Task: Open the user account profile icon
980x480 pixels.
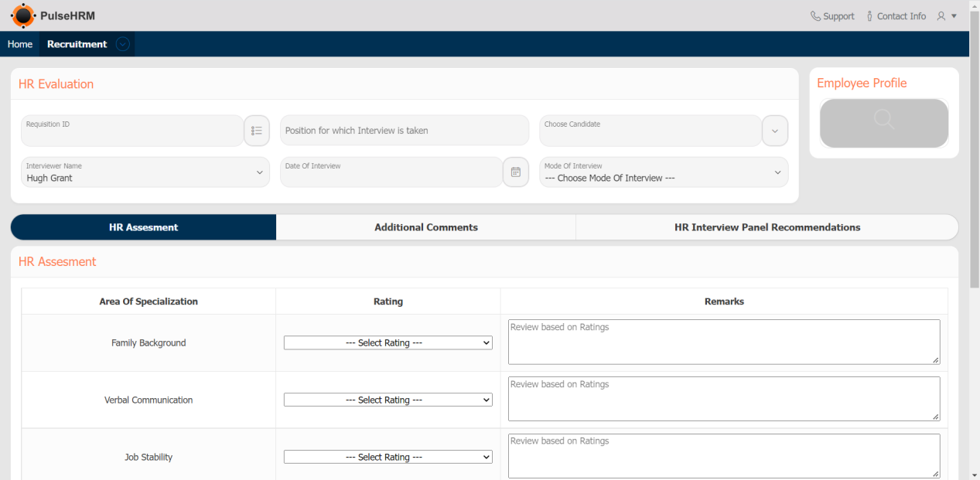Action: (x=941, y=16)
